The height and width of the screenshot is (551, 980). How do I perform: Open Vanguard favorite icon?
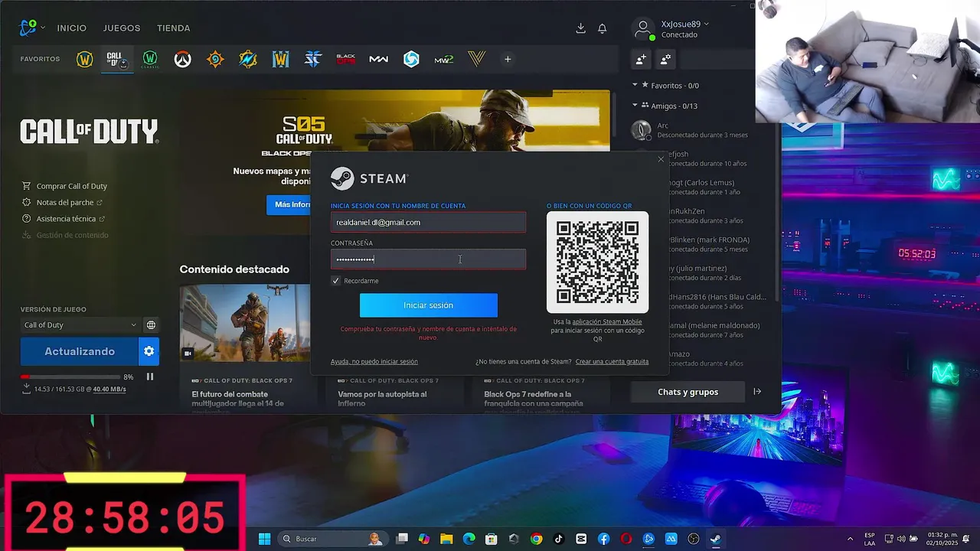(476, 59)
